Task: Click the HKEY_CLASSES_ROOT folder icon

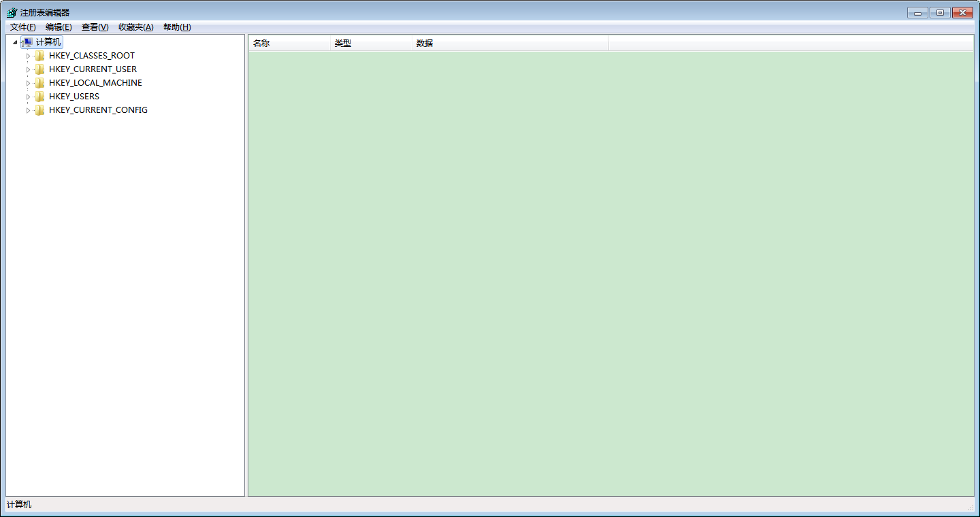Action: pyautogui.click(x=39, y=56)
